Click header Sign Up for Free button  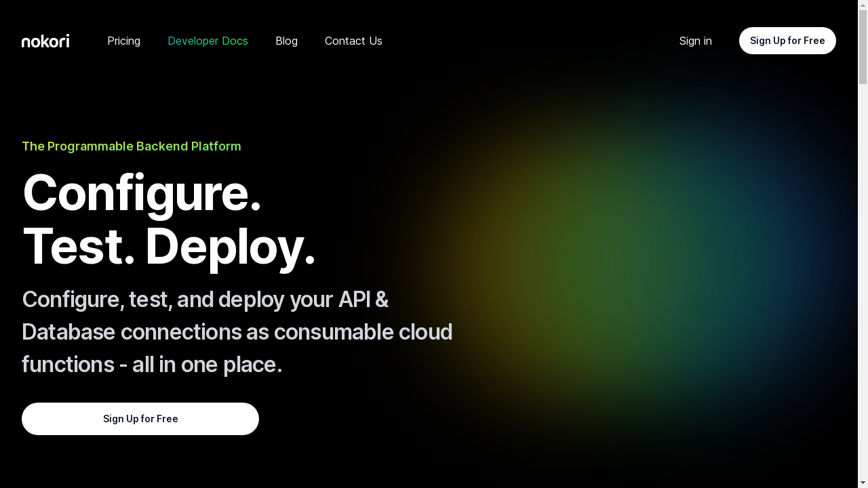click(787, 41)
